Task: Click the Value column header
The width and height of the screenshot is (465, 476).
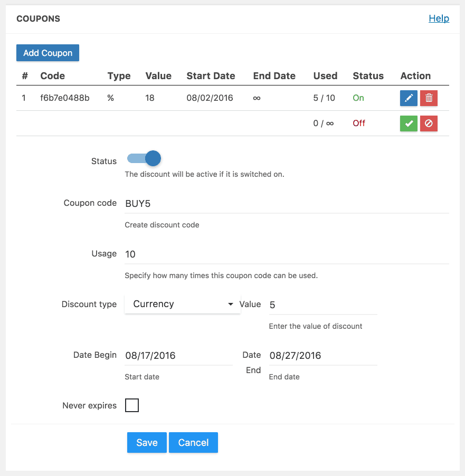Action: point(158,75)
